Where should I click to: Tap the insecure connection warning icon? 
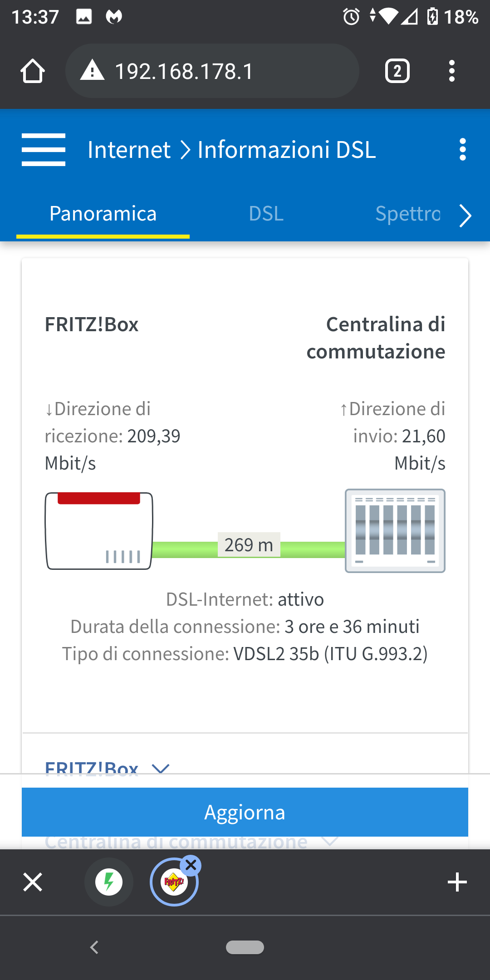(x=93, y=71)
